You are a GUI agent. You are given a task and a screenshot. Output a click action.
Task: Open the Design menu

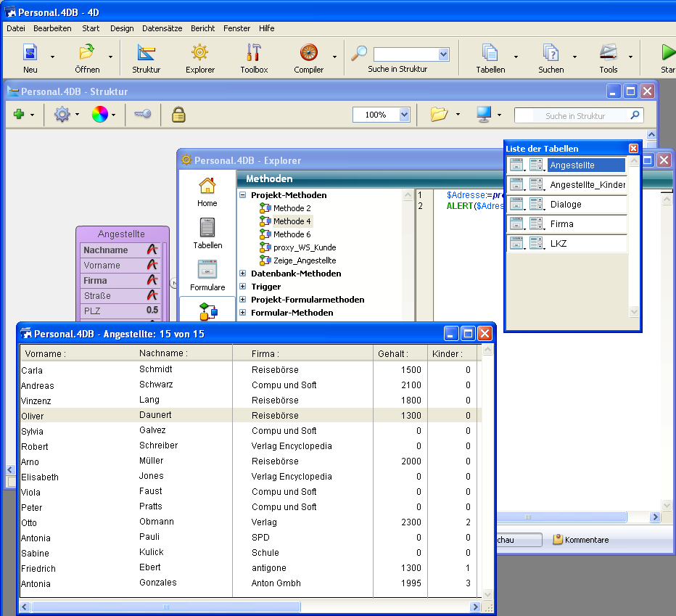pos(122,28)
